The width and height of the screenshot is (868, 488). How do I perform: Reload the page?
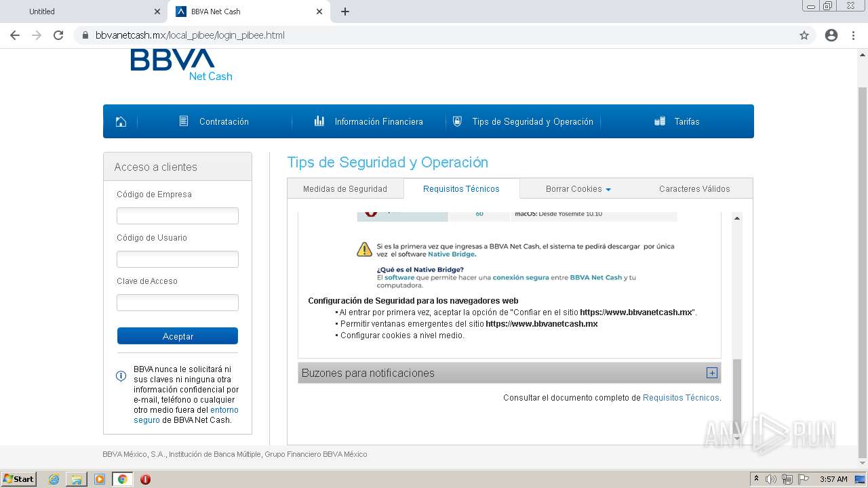[x=58, y=35]
